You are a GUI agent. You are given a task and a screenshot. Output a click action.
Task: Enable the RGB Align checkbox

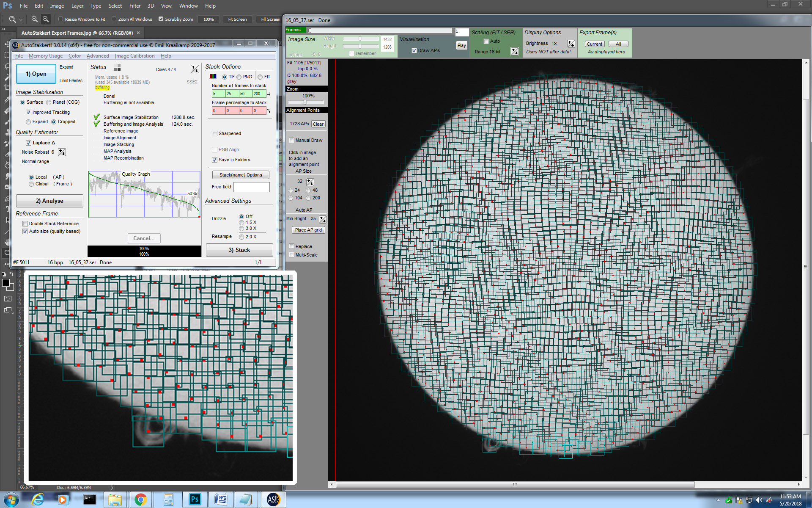(x=214, y=149)
